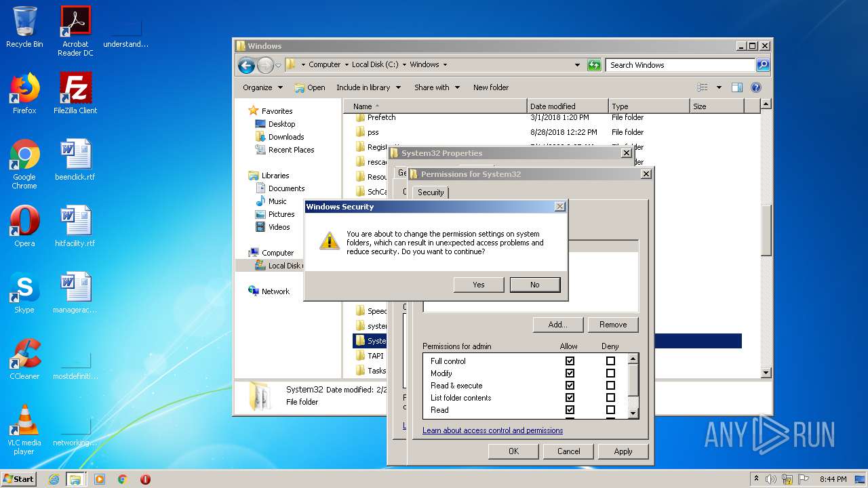Viewport: 868px width, 488px height.
Task: Toggle Allow for Read permission
Action: click(570, 410)
